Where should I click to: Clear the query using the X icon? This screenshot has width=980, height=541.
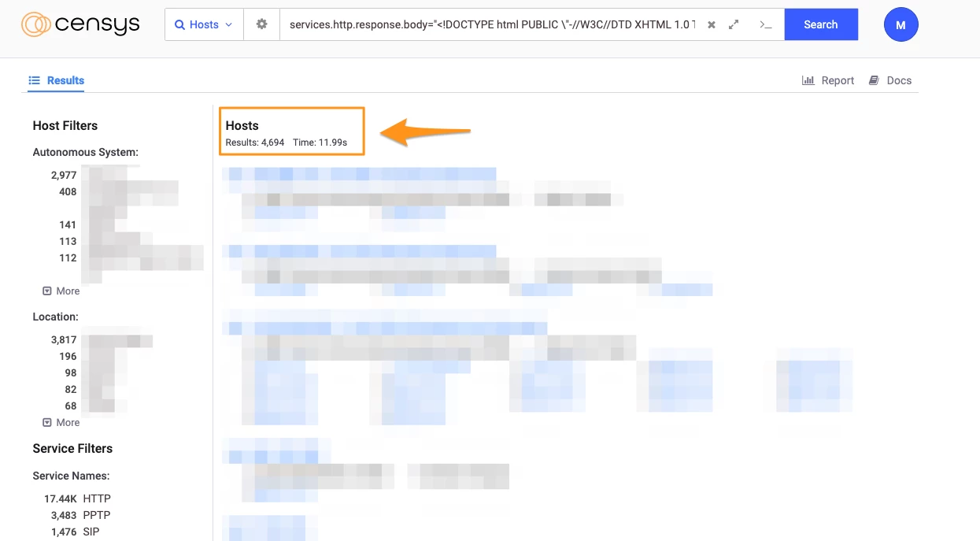pos(711,24)
